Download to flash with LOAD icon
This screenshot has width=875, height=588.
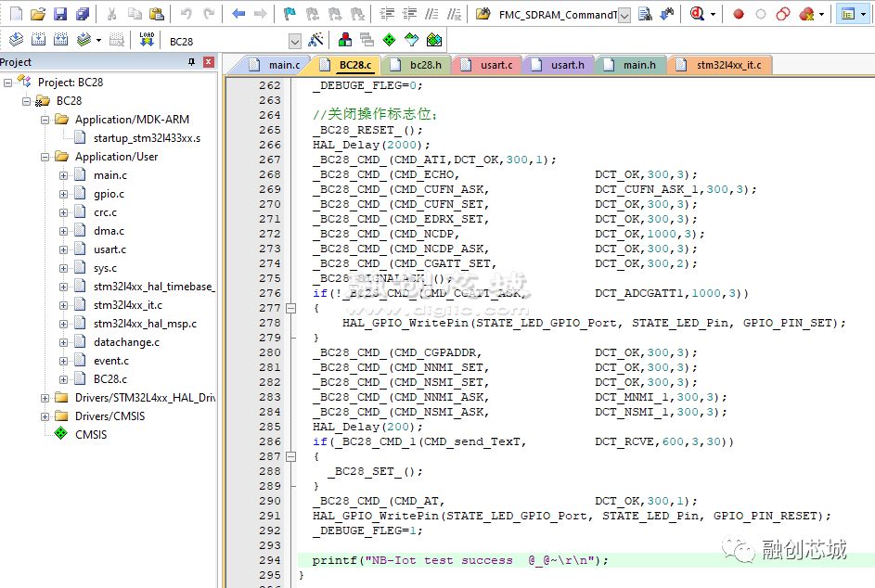tap(147, 40)
